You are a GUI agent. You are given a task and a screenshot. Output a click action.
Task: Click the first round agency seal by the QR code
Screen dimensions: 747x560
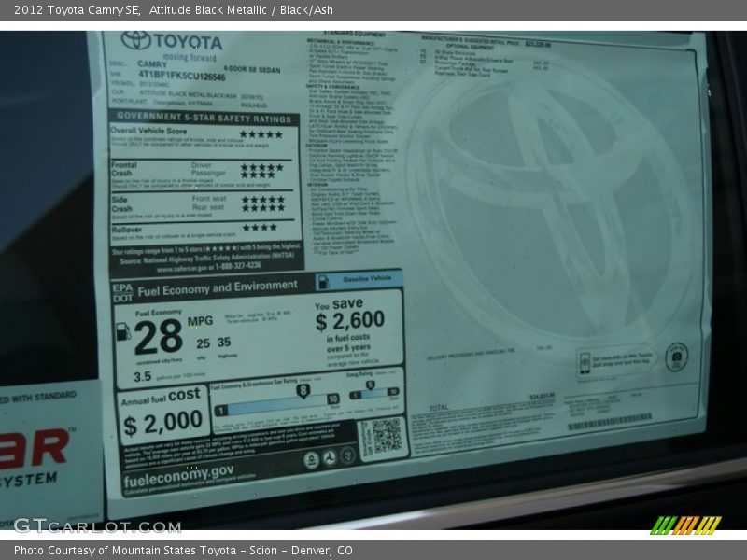311,460
